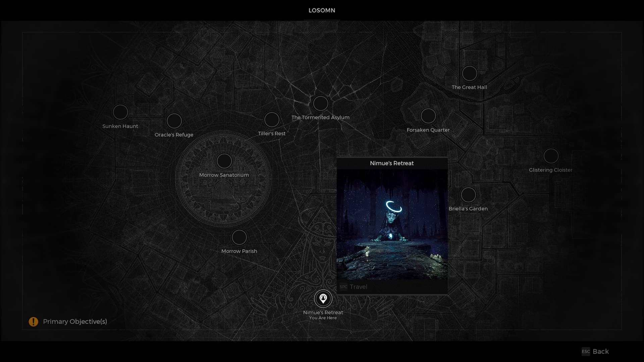Select the Forsaken Quarter location node
The width and height of the screenshot is (644, 362).
(x=428, y=116)
